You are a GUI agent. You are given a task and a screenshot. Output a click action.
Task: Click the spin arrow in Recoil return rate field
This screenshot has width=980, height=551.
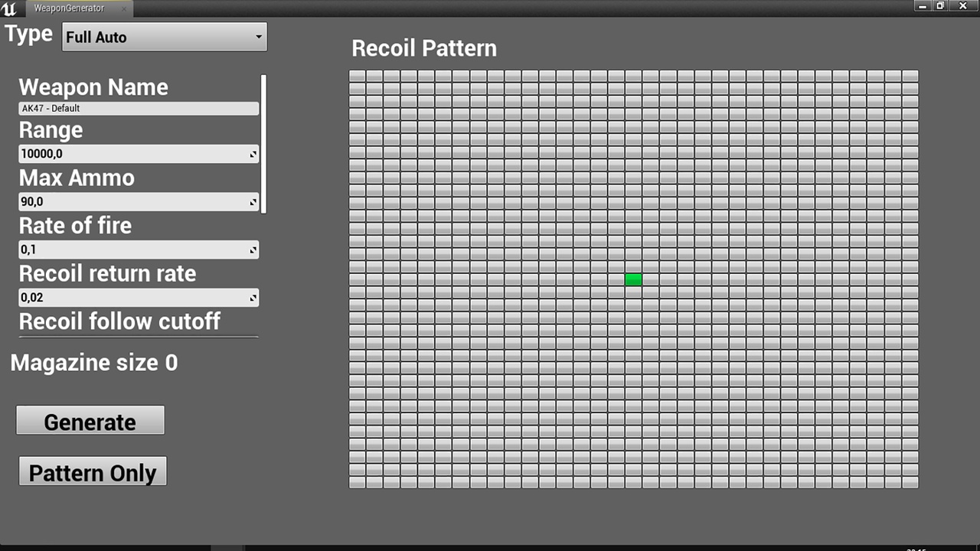point(253,298)
